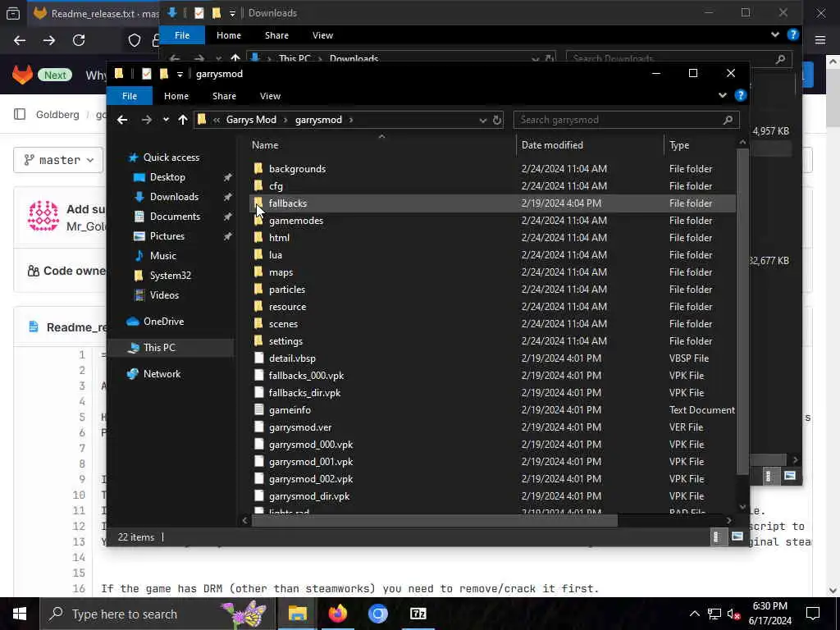The width and height of the screenshot is (840, 630).
Task: Select the gameinfo text document icon
Action: (x=258, y=410)
